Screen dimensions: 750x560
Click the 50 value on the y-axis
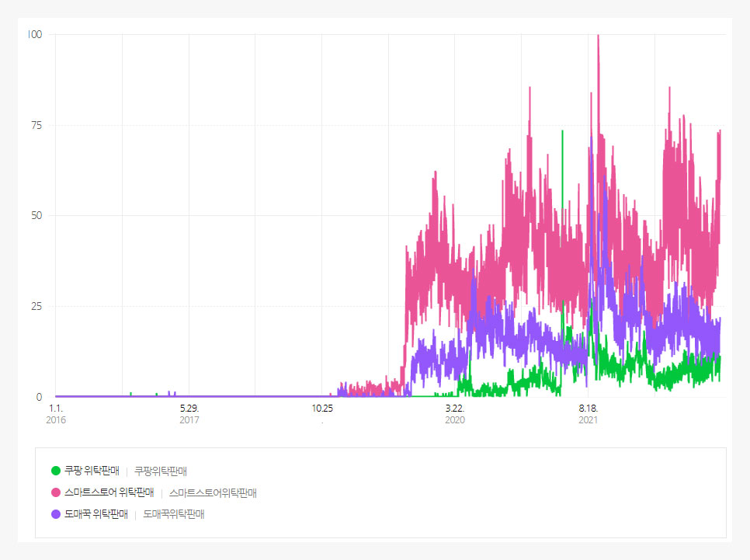tap(36, 215)
